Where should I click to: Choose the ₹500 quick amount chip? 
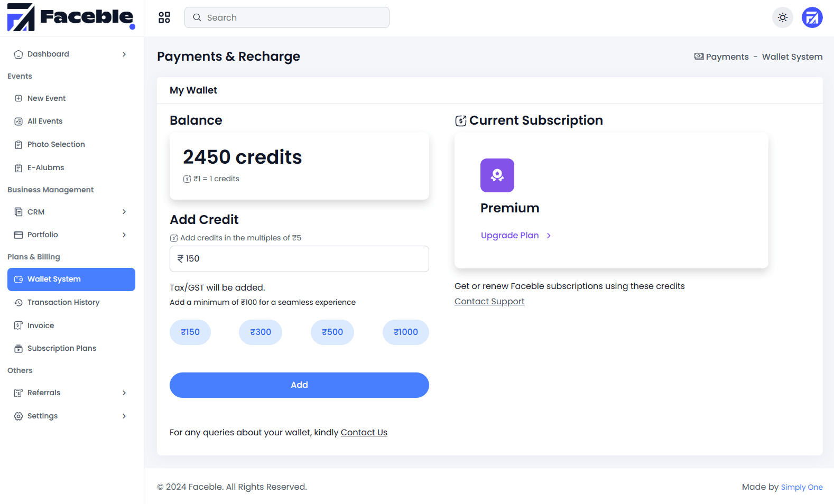(332, 332)
